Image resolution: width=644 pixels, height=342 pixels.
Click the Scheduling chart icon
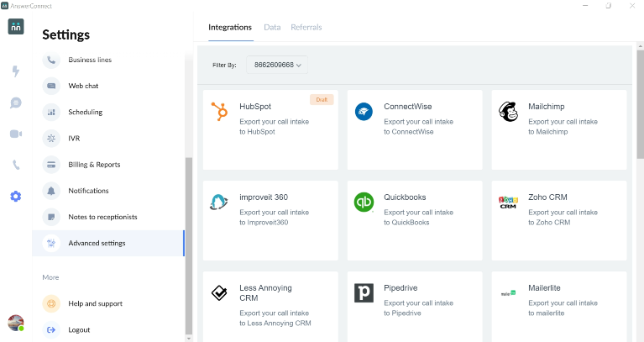(x=51, y=113)
